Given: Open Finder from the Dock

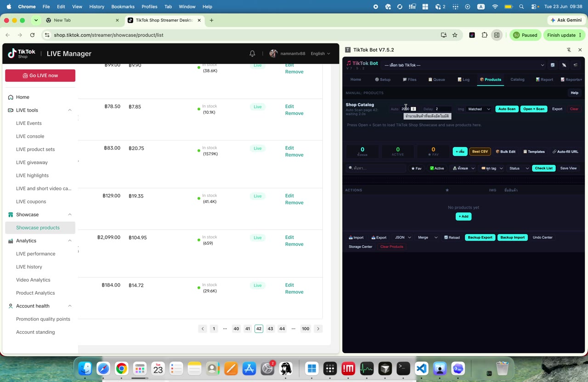Looking at the screenshot, I should (x=85, y=368).
